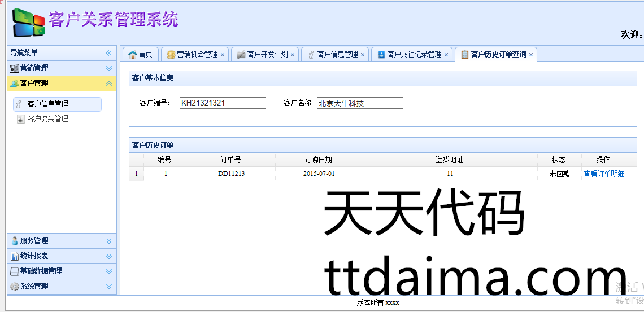Click the 统计报表 chart icon
This screenshot has width=644, height=312.
point(15,256)
